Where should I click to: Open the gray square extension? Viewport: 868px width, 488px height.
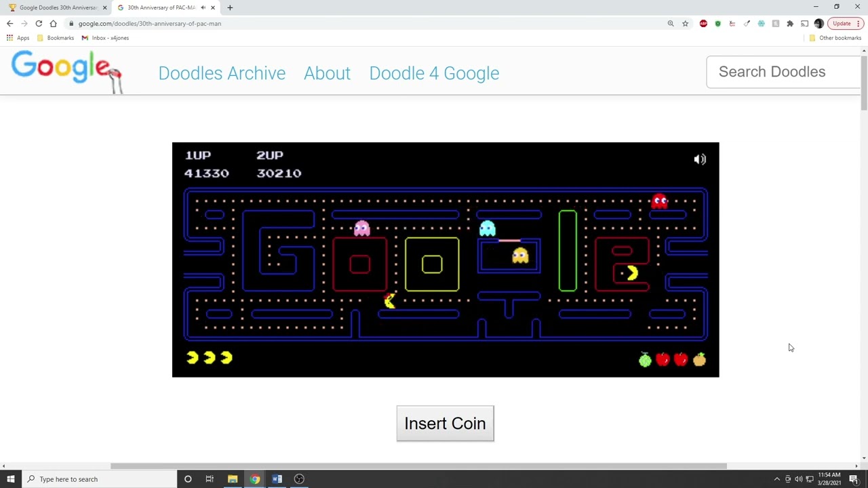pos(776,24)
